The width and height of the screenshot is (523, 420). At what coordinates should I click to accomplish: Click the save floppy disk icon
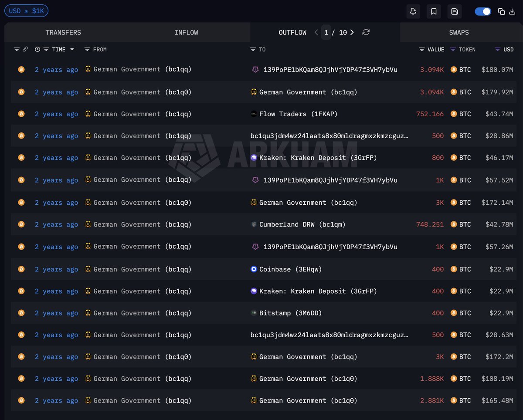(455, 11)
